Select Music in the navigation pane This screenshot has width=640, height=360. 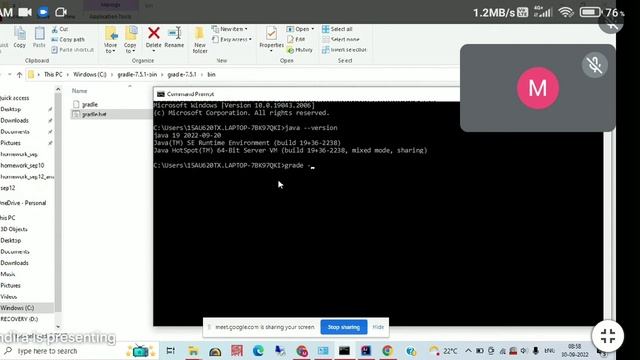click(x=8, y=274)
